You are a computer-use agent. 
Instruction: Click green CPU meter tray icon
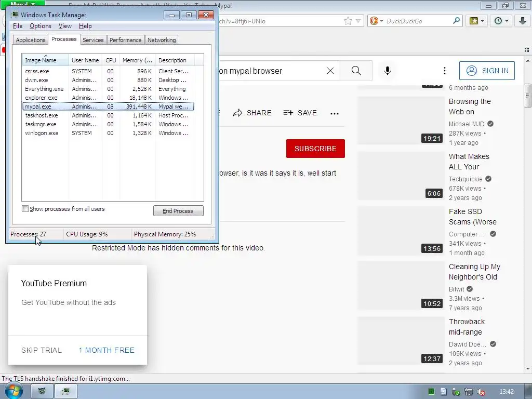431,392
